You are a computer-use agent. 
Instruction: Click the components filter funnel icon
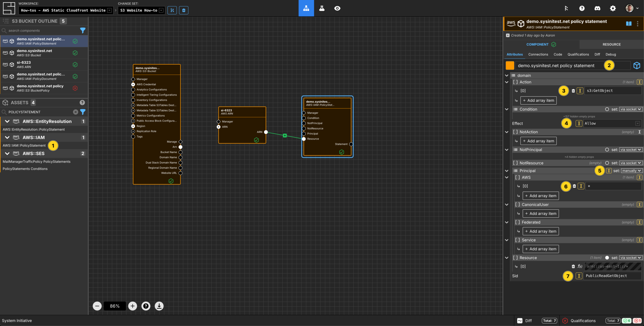(83, 31)
